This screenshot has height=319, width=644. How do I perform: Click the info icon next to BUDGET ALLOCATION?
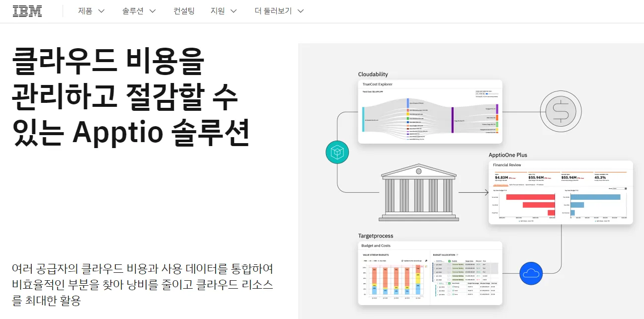[x=457, y=255]
